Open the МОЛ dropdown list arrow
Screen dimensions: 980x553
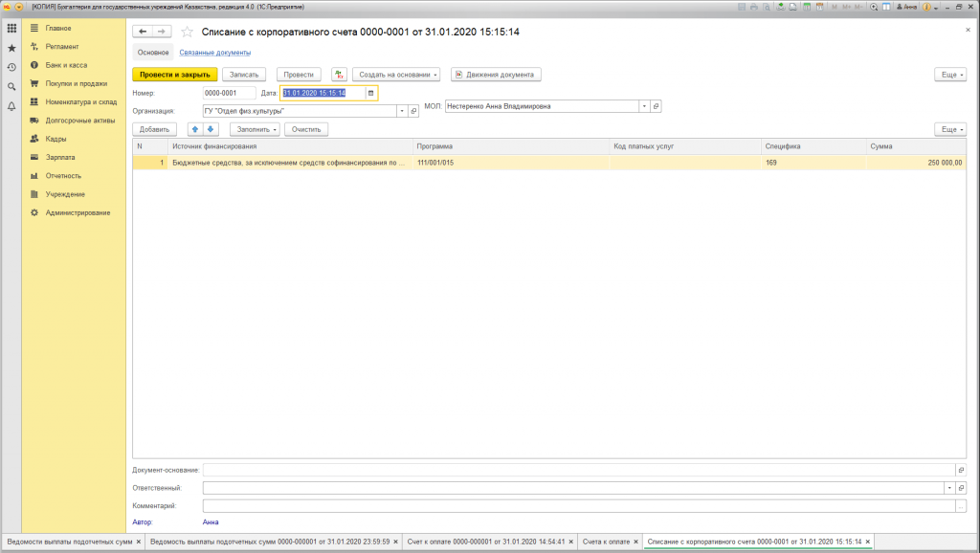[x=644, y=106]
